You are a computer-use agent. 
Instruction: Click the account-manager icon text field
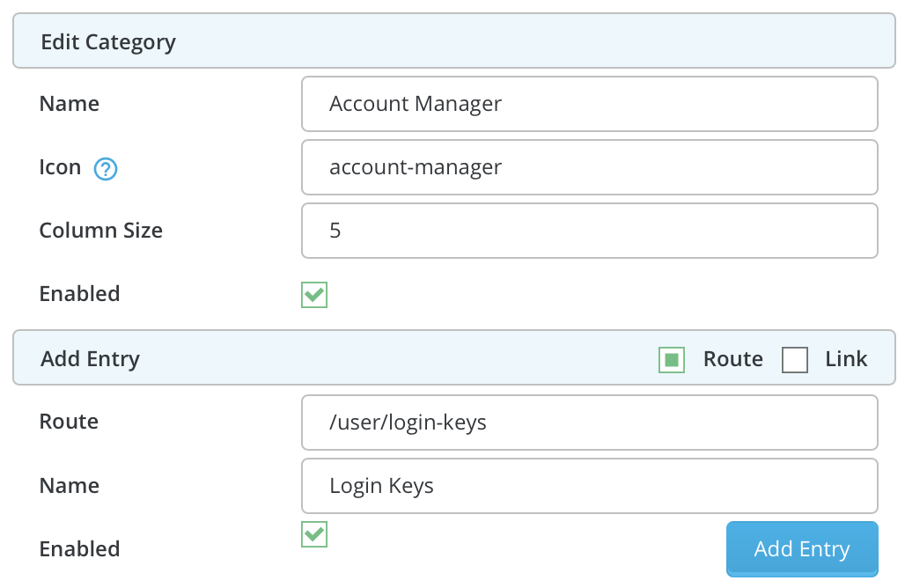coord(589,167)
